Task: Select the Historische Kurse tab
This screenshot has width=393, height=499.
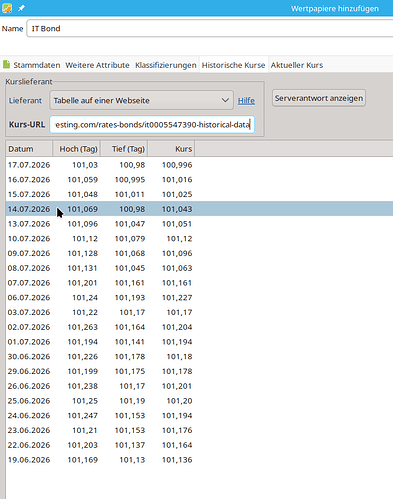Action: coord(233,65)
